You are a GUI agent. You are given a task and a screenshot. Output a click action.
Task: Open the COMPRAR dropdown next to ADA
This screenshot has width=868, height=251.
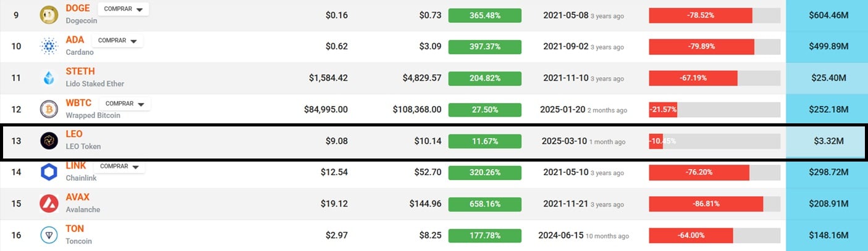tap(117, 40)
